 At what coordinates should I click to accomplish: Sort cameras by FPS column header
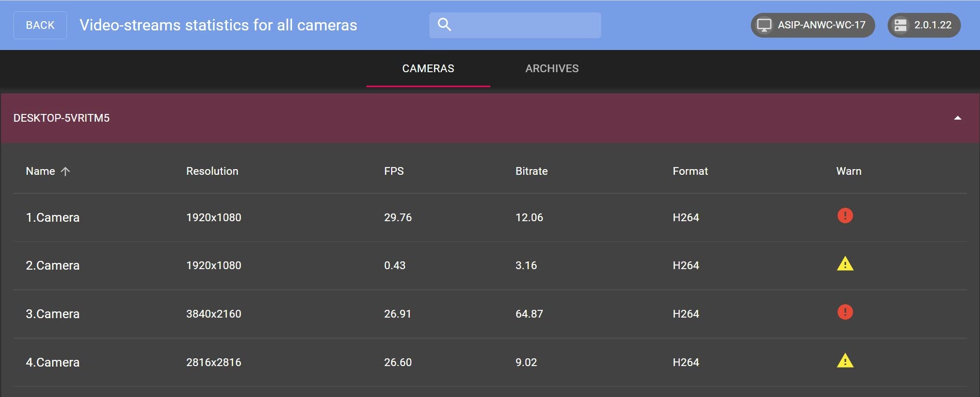coord(394,171)
